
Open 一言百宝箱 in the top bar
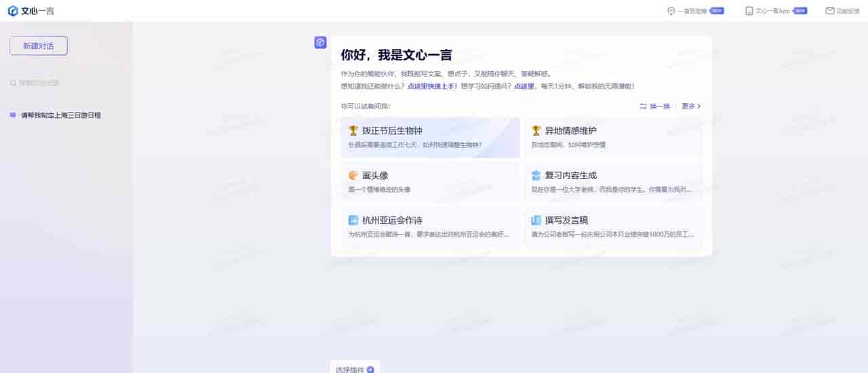[x=696, y=11]
